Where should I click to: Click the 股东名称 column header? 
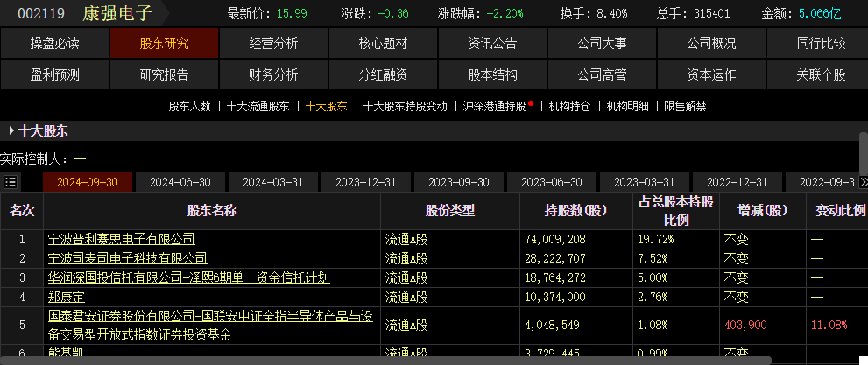point(212,210)
